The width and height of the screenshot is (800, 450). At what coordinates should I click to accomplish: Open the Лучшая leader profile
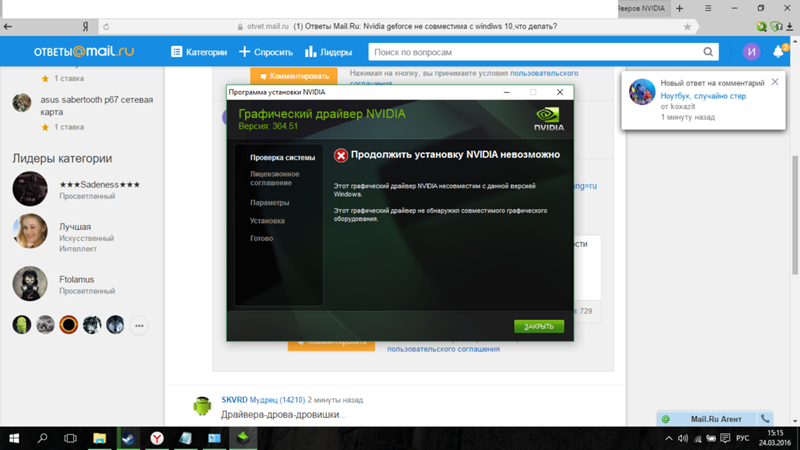click(75, 227)
